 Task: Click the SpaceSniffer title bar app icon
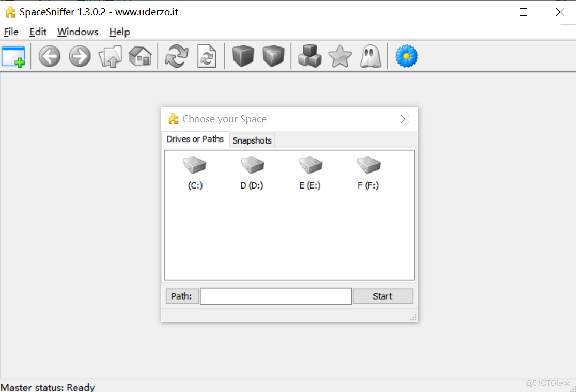click(x=11, y=12)
